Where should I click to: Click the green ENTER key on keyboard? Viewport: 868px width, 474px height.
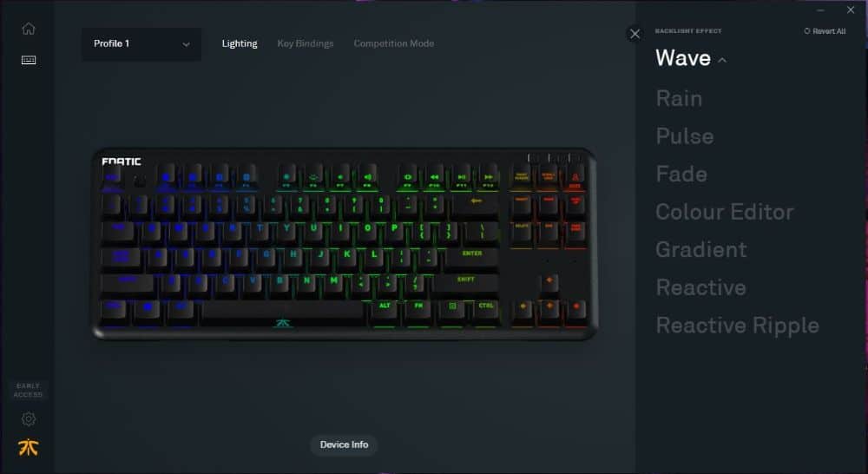(471, 256)
